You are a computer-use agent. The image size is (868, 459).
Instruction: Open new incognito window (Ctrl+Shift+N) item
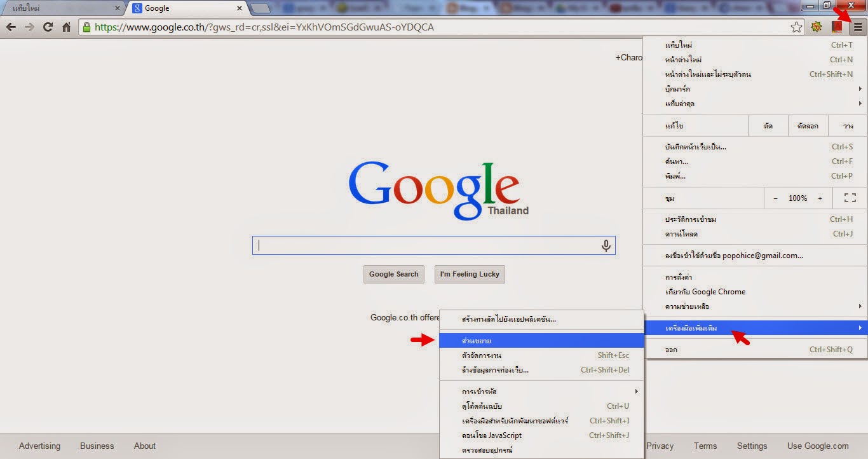click(755, 74)
